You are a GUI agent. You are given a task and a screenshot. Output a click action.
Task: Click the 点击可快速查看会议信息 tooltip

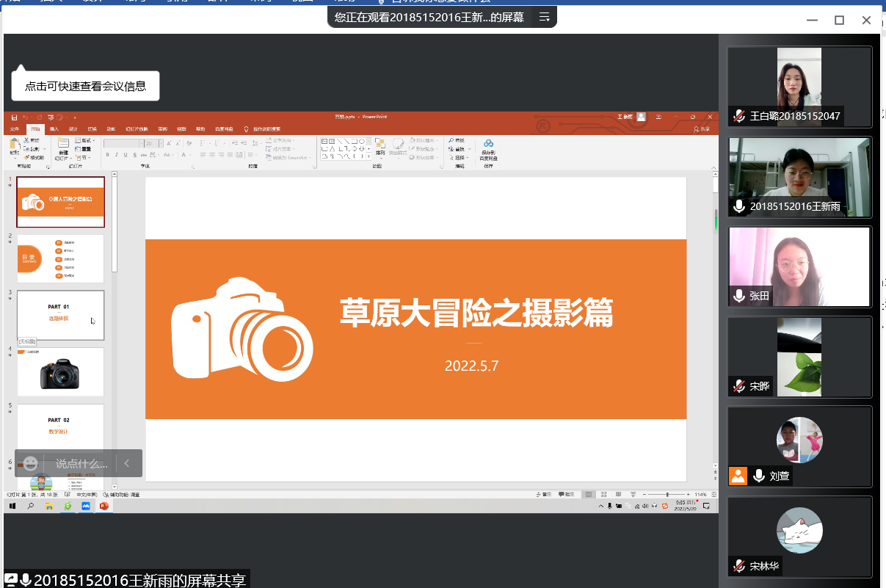85,86
